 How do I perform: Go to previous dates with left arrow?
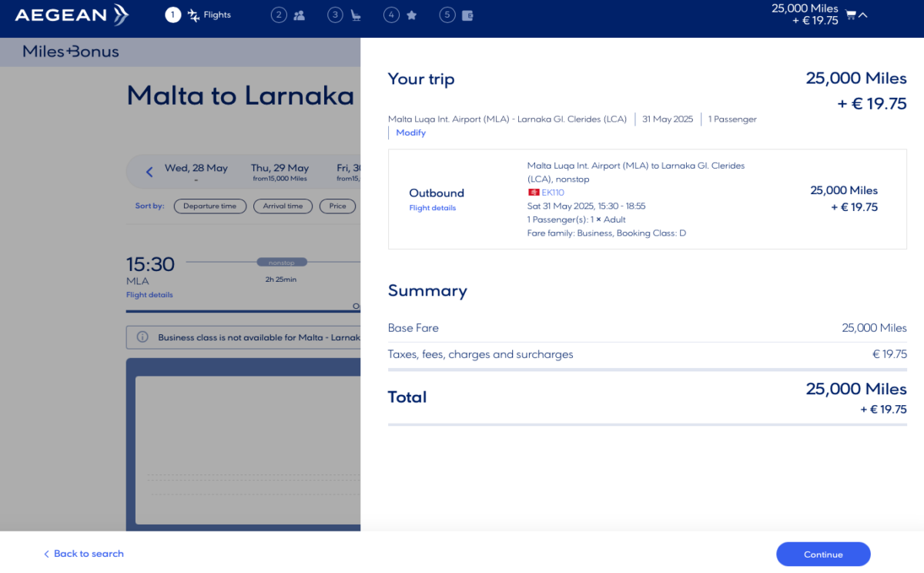pos(149,173)
